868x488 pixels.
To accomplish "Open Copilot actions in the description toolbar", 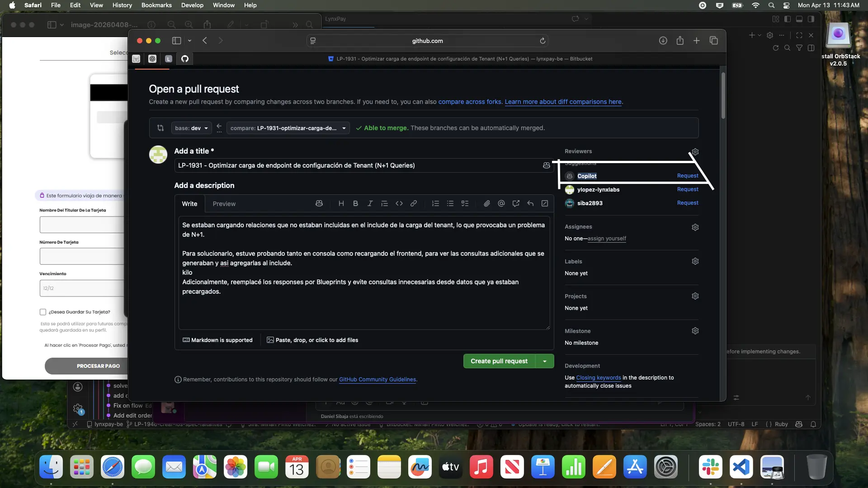I will [319, 204].
